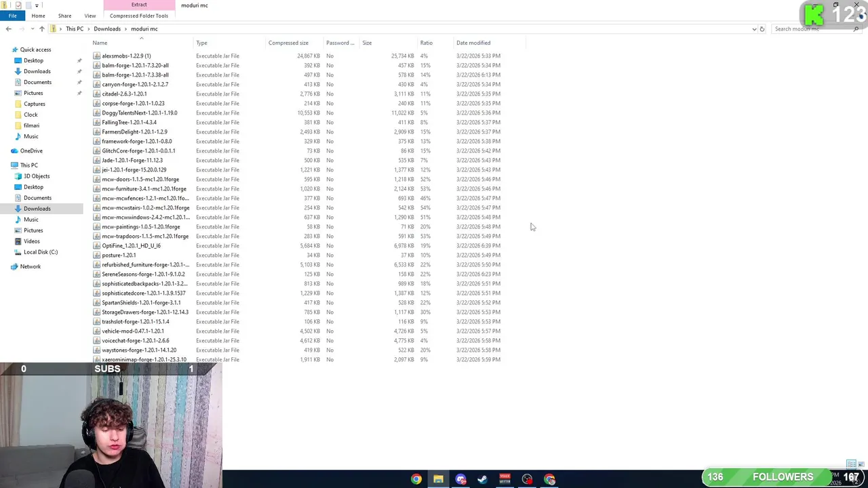Click Downloads in the address path
The height and width of the screenshot is (488, 868).
107,29
